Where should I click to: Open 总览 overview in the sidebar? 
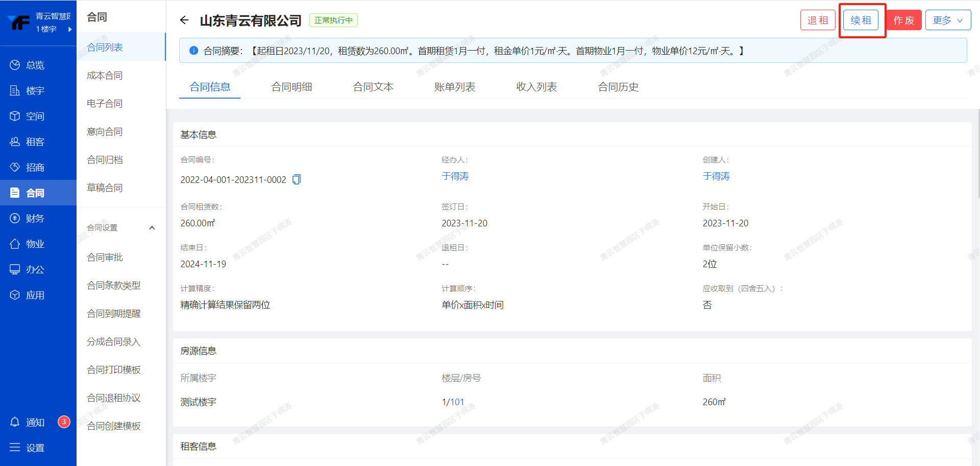pyautogui.click(x=35, y=65)
